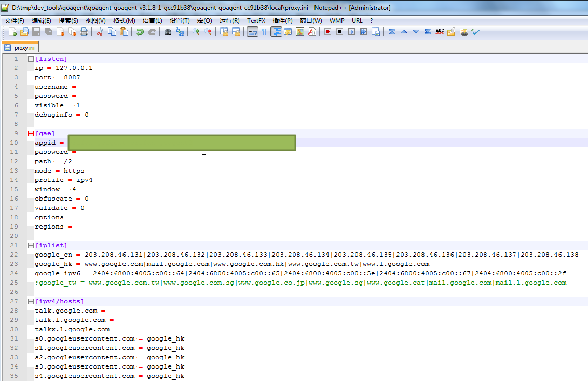This screenshot has width=588, height=381.
Task: Open the 编辑(E) menu
Action: click(x=41, y=21)
